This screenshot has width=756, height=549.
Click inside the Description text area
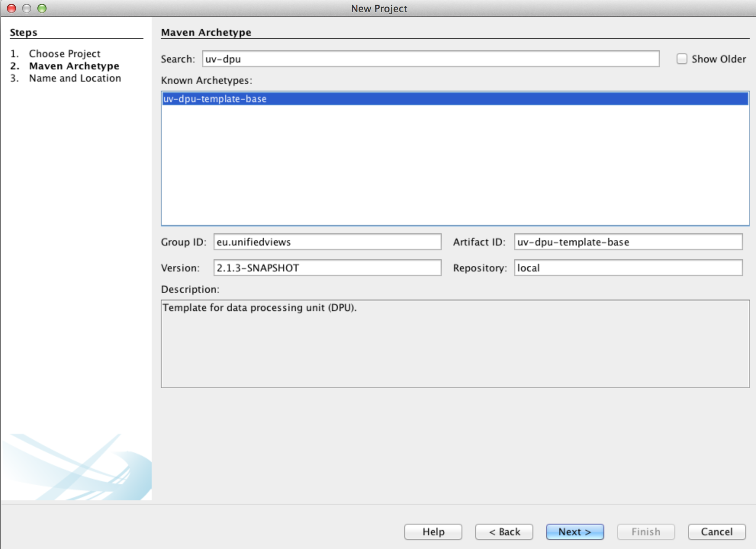coord(455,344)
